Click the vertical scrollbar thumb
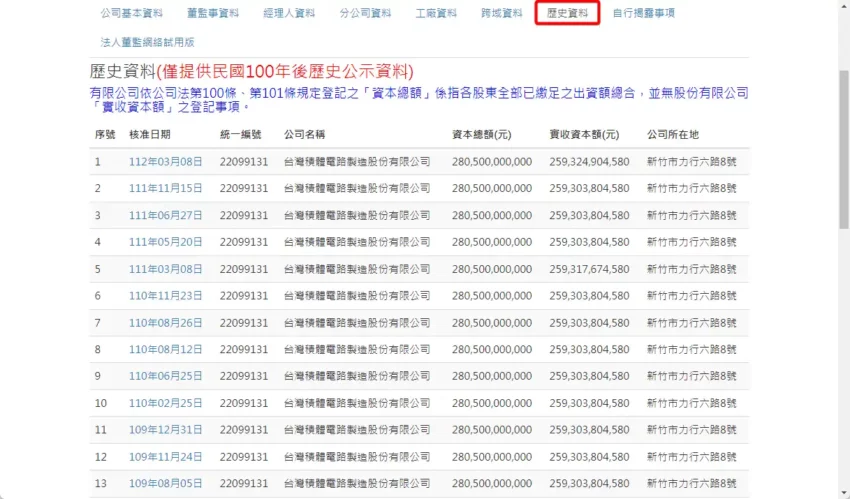 (x=844, y=149)
